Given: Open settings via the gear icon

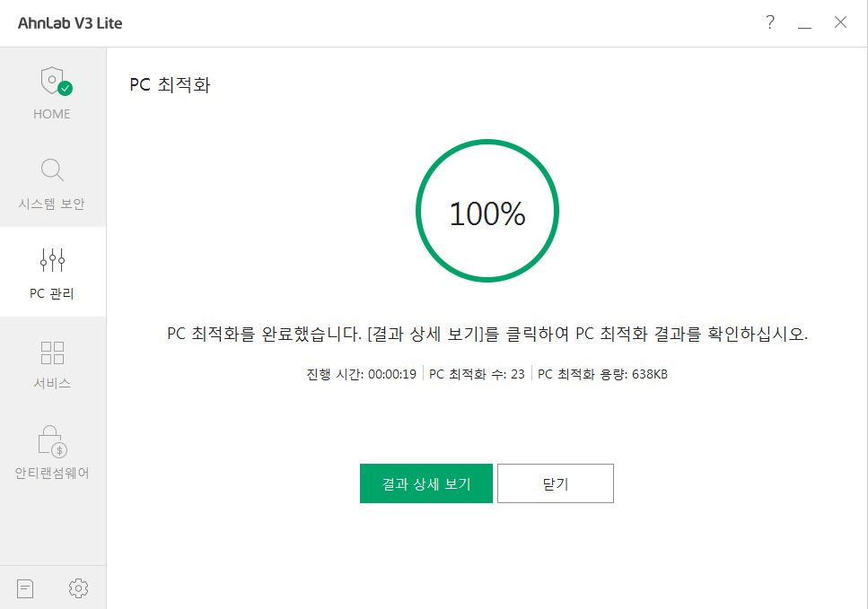Looking at the screenshot, I should [x=78, y=587].
